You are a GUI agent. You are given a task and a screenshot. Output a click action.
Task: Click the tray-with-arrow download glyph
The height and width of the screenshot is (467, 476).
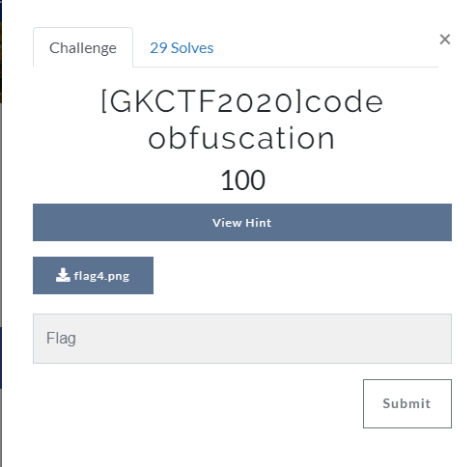click(63, 275)
